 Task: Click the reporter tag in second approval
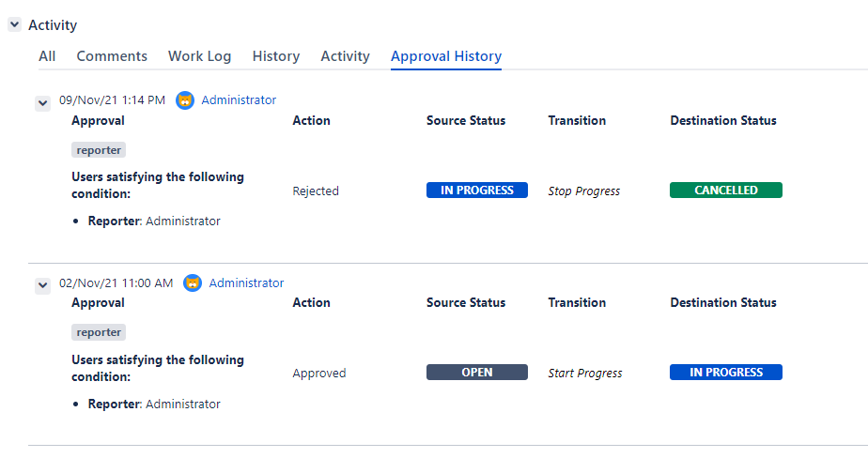(x=99, y=332)
